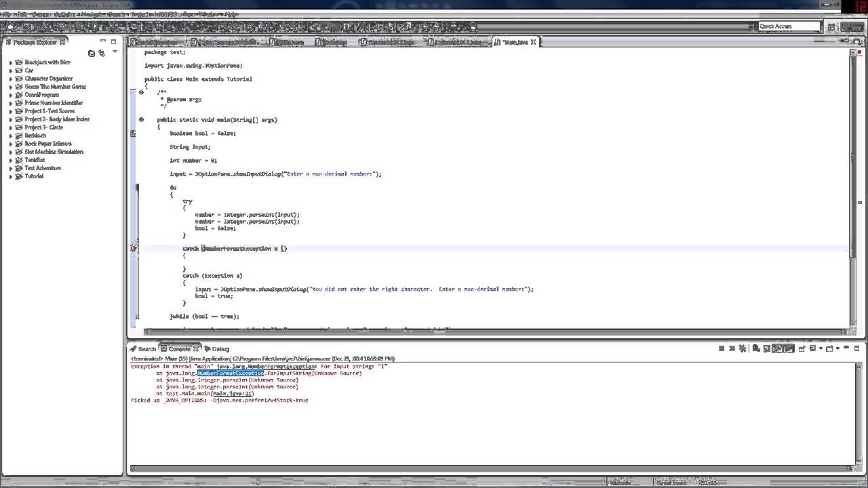Toggle Pin Console

pyautogui.click(x=802, y=348)
